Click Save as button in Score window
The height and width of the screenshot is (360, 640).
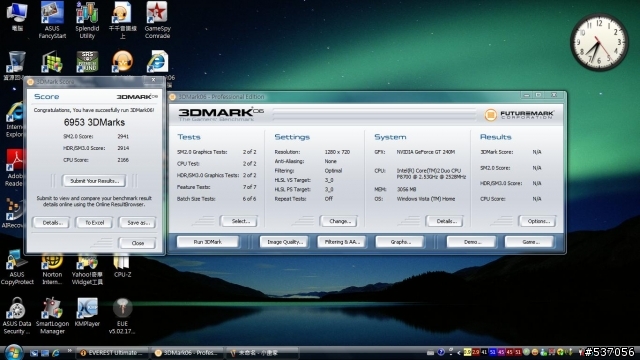coord(138,223)
